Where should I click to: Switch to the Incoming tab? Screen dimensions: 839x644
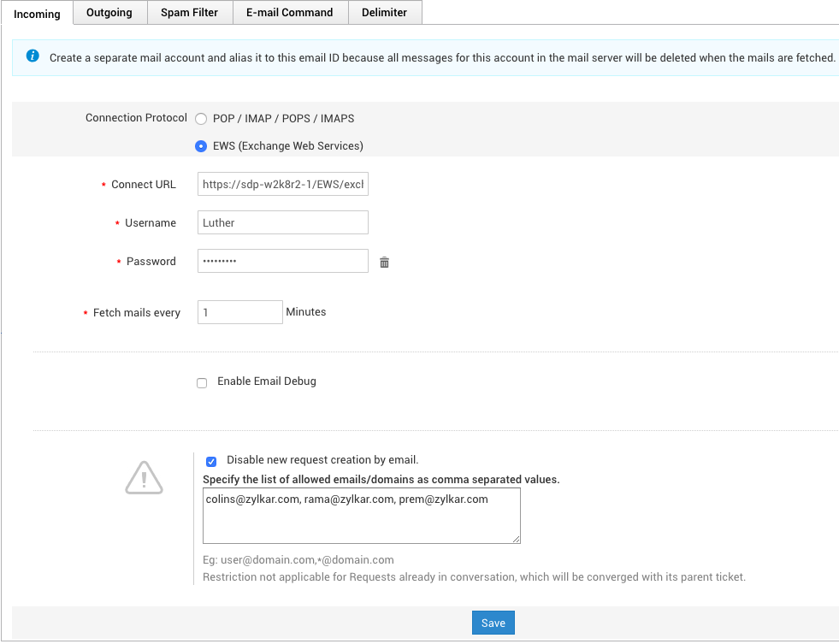pos(37,14)
